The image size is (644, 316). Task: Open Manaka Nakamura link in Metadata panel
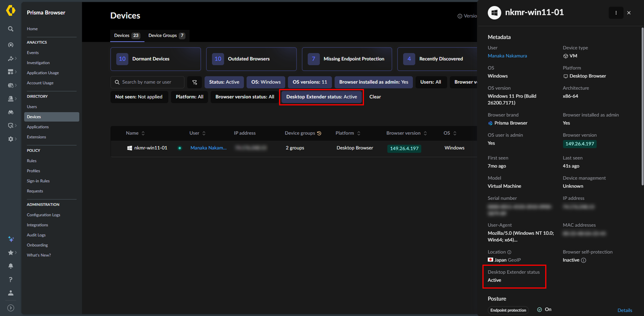click(507, 56)
